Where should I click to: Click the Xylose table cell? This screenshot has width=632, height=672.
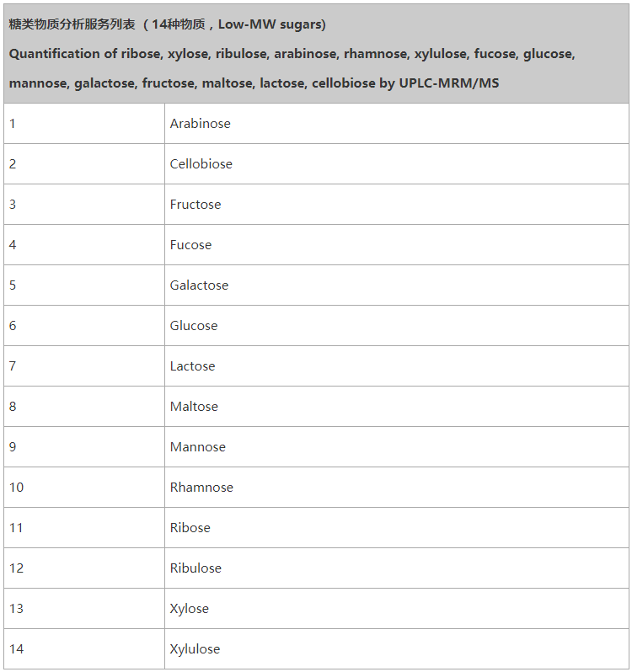click(397, 609)
